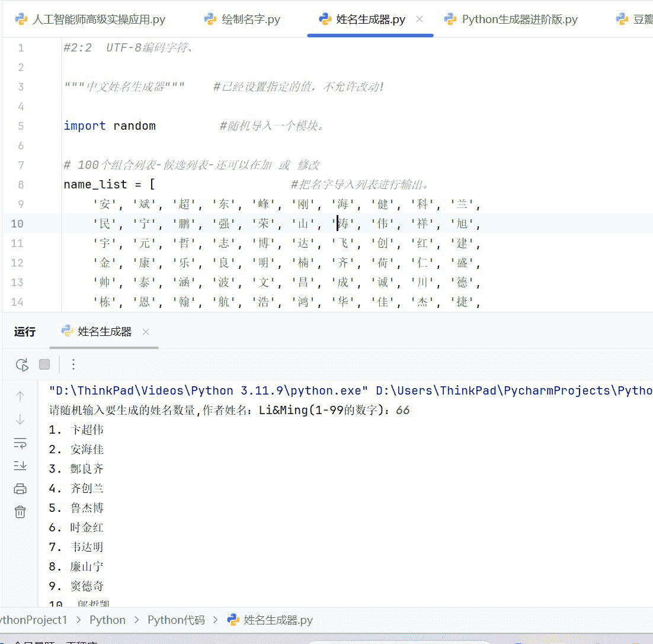
Task: Click the '建' string on line 11
Action: coord(462,243)
